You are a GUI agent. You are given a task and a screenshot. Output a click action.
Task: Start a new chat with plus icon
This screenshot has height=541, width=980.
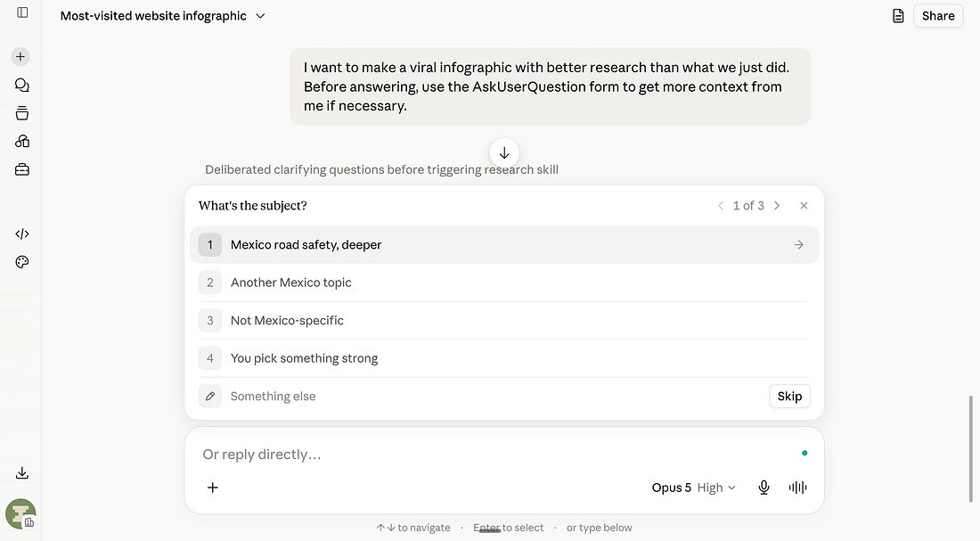tap(20, 57)
